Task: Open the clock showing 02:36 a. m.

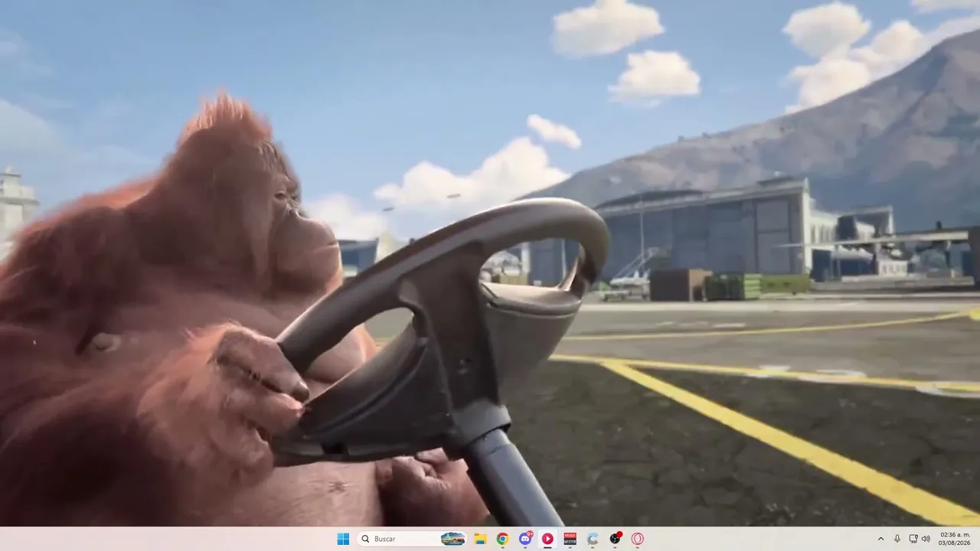Action: pyautogui.click(x=955, y=539)
